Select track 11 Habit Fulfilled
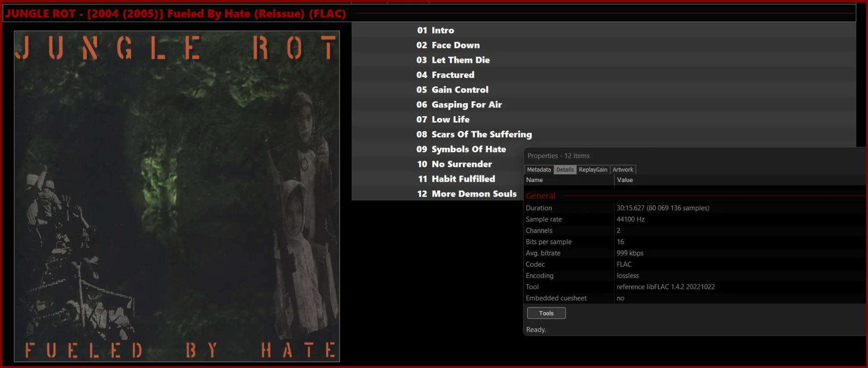 coord(438,179)
